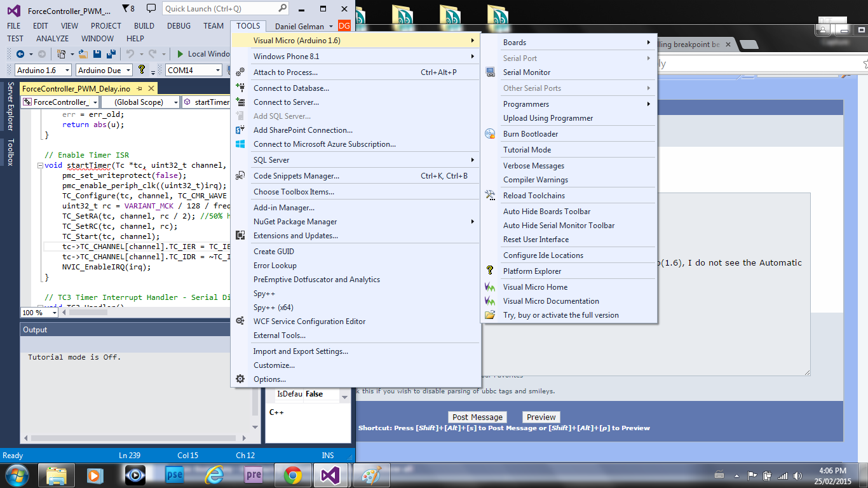Click the Windows Start button
This screenshot has height=488, width=868.
17,475
